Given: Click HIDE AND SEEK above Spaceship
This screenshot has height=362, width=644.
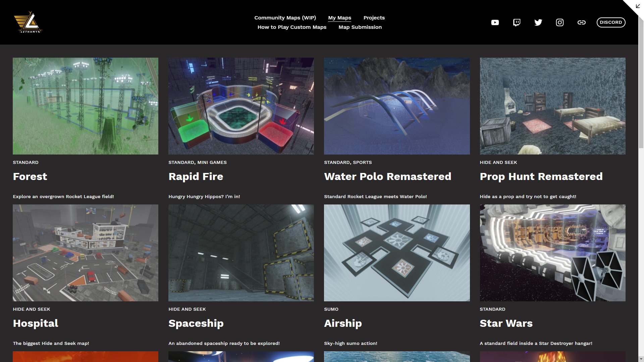Looking at the screenshot, I should 187,309.
